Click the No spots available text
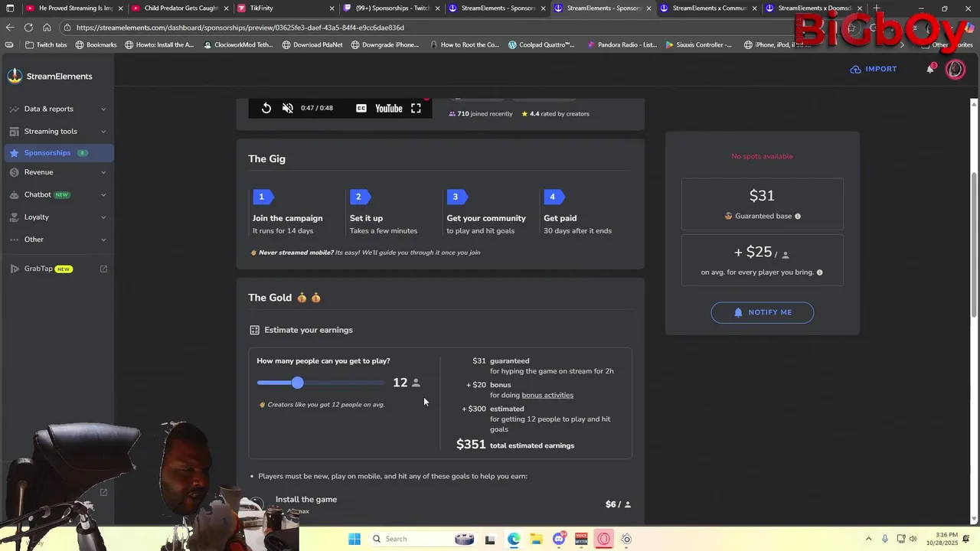980x551 pixels. pos(762,156)
